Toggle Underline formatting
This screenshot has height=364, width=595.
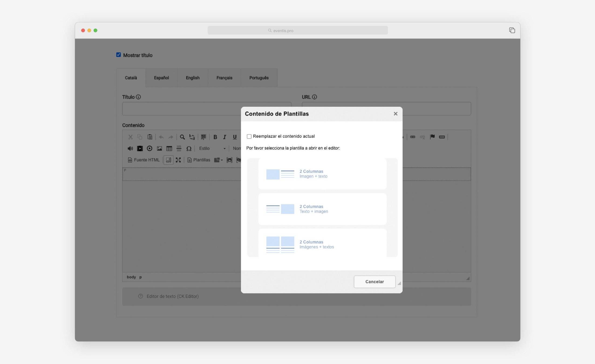tap(235, 137)
